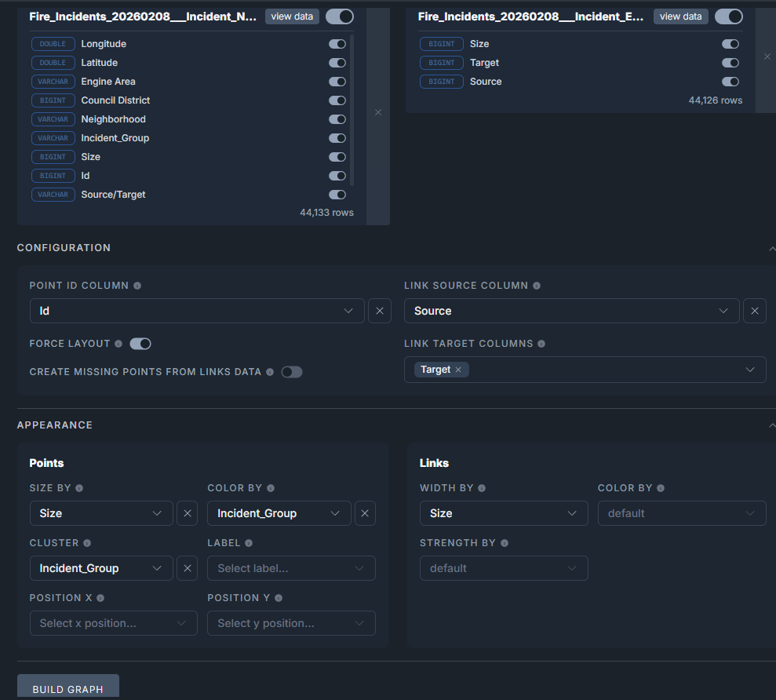View data for the Incident Nodes table
This screenshot has height=700, width=776.
coord(292,16)
